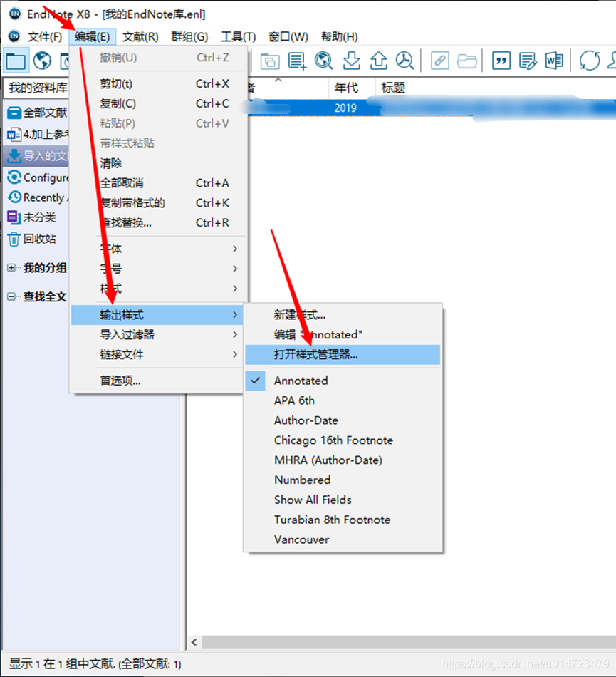Click the Import download-arrow icon
Image resolution: width=616 pixels, height=677 pixels.
tap(352, 61)
